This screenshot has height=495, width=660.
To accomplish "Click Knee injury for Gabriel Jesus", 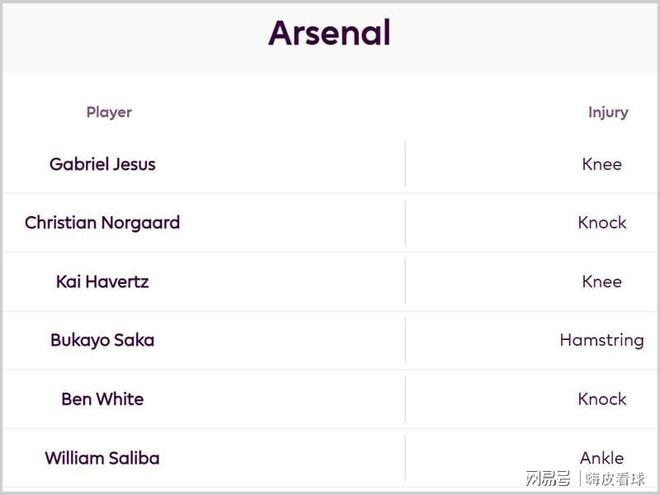I will point(602,164).
